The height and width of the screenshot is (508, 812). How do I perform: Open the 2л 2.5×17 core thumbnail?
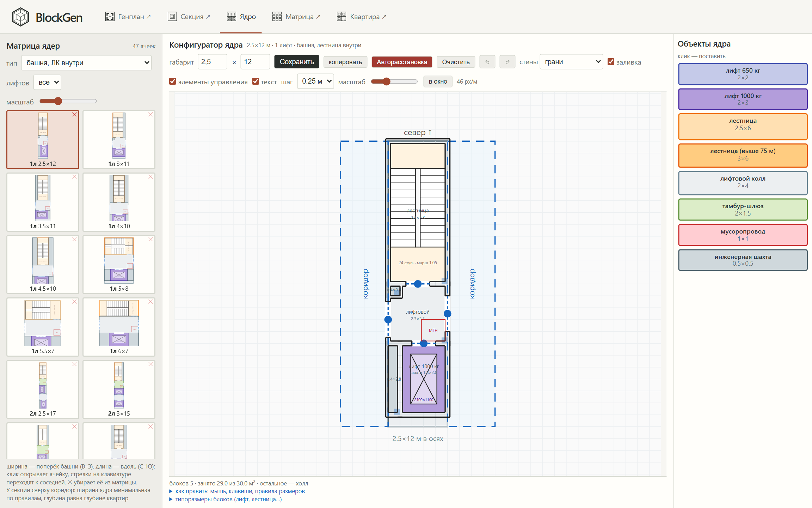pos(43,389)
